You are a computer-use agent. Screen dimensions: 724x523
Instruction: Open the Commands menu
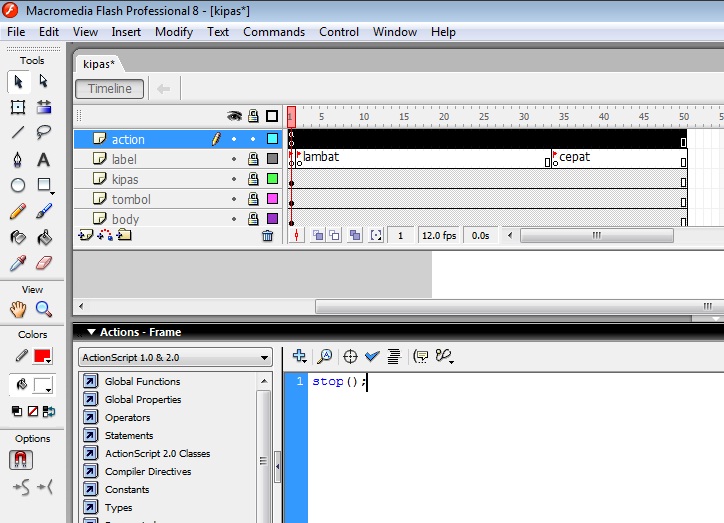pyautogui.click(x=274, y=32)
